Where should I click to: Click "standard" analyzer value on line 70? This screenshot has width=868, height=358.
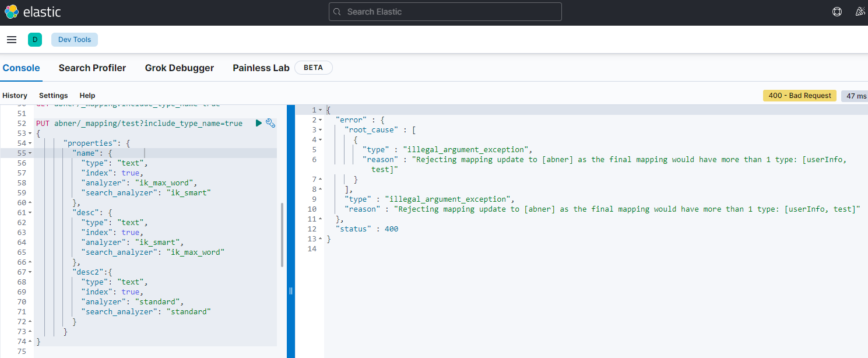[x=157, y=302]
